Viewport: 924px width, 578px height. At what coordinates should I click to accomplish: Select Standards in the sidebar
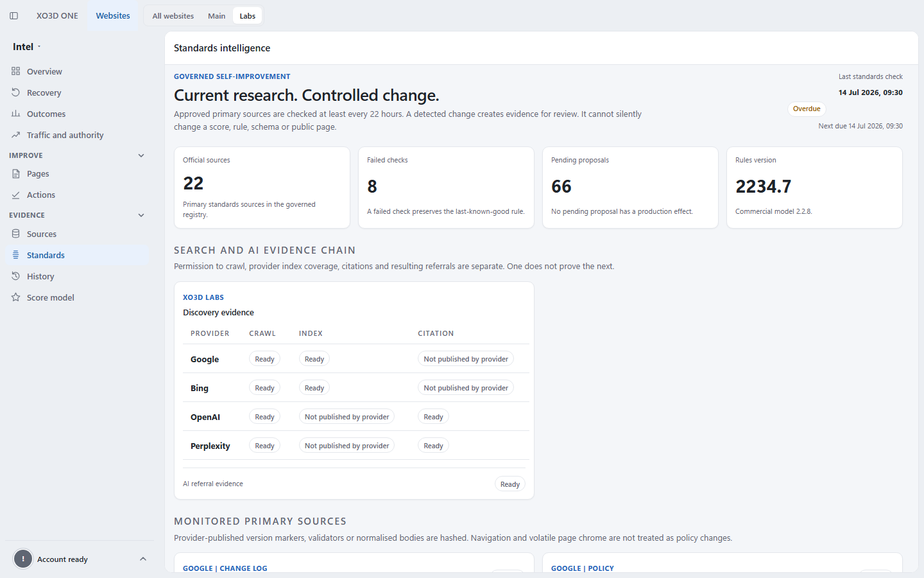coord(77,255)
